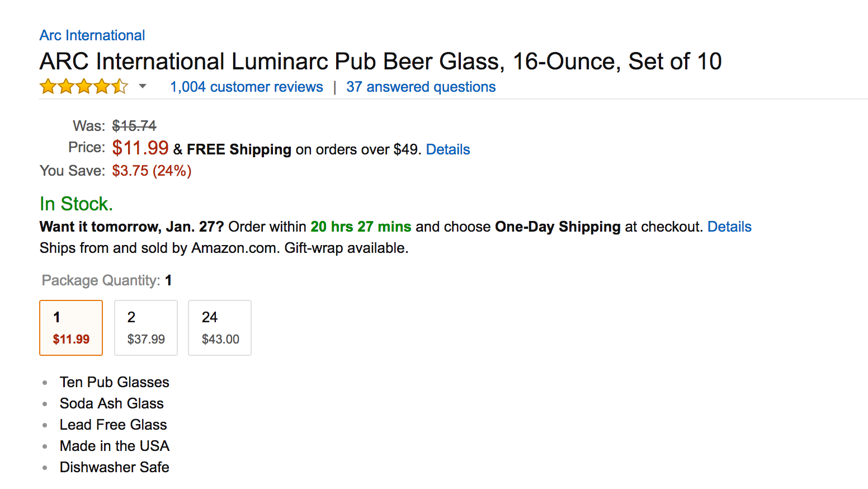Choose package quantity 24 for $43.00
This screenshot has height=489, width=868.
tap(220, 328)
